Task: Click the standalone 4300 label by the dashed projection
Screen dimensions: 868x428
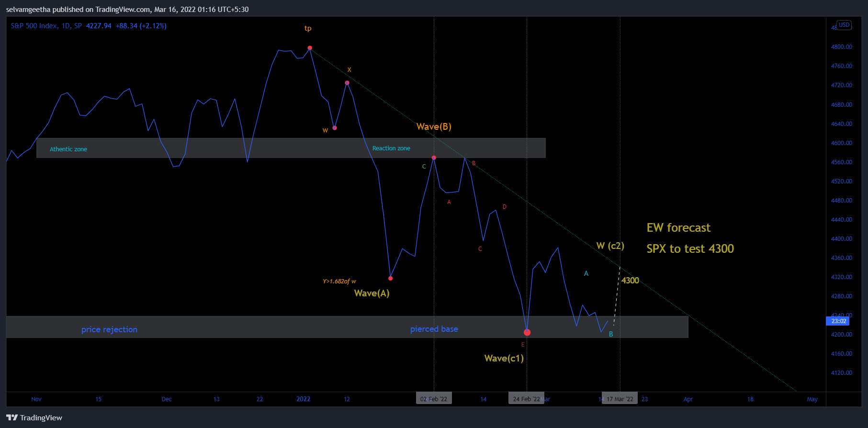Action: tap(630, 281)
